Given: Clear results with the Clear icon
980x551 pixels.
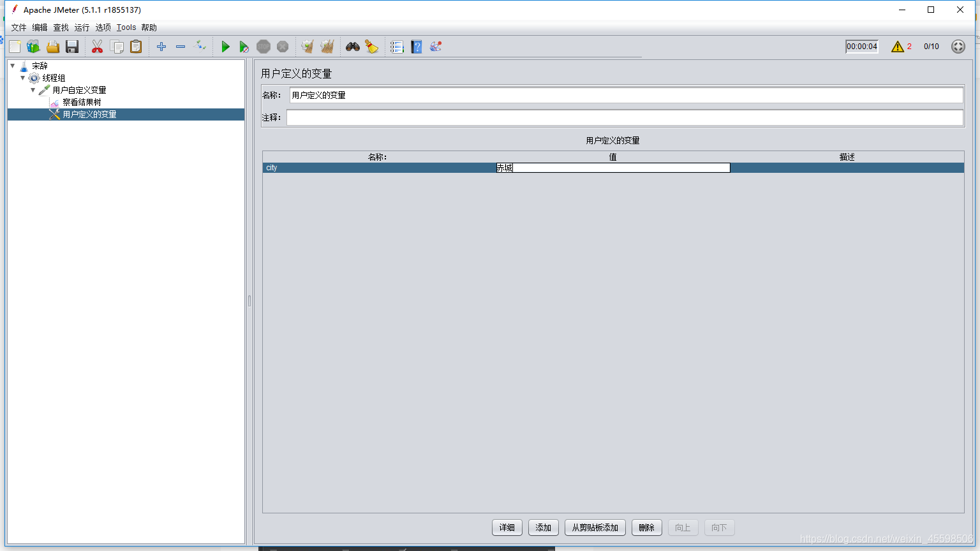Looking at the screenshot, I should pos(308,47).
